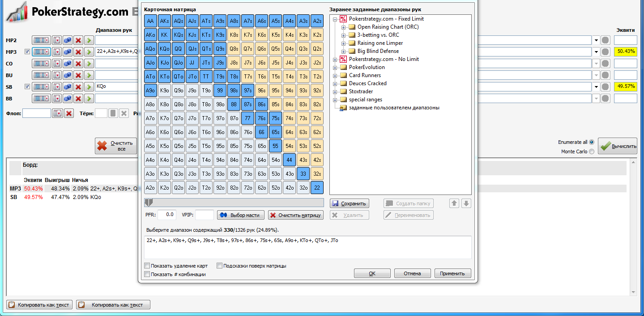Click the green arrow in SB row

89,87
